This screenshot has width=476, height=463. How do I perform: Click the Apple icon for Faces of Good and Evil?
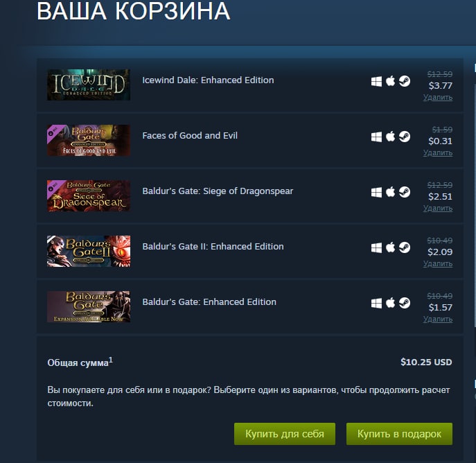click(x=390, y=137)
